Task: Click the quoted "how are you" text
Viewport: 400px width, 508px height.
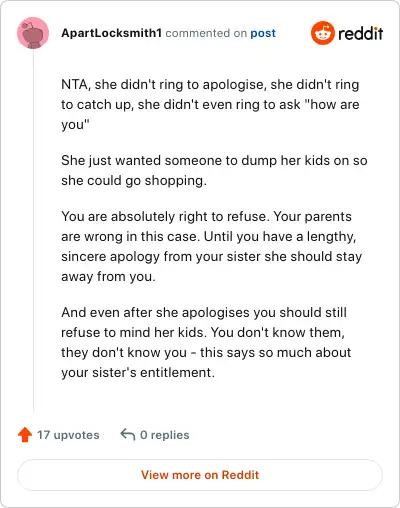Action: point(210,114)
